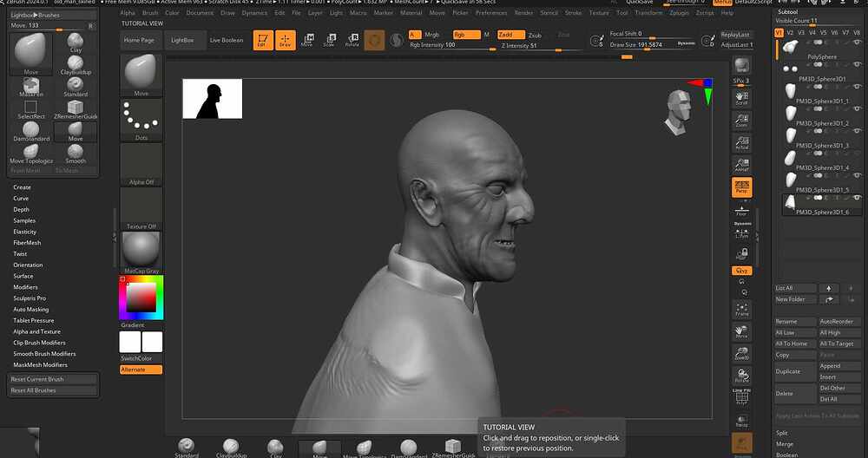Pick a color in the color picker square

point(141,298)
